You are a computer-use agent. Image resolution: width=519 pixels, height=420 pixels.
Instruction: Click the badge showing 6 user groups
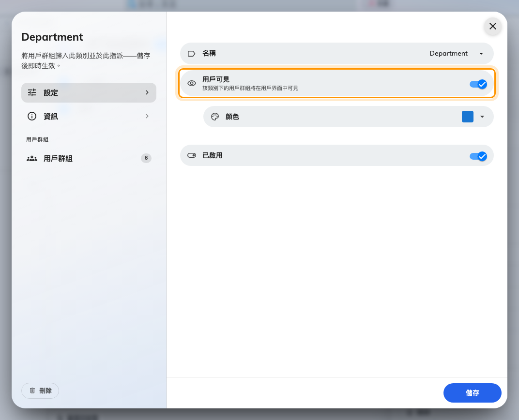click(x=146, y=158)
